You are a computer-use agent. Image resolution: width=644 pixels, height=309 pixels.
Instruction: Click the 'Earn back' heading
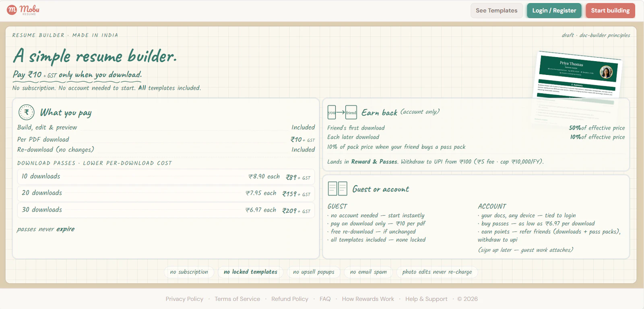[379, 113]
